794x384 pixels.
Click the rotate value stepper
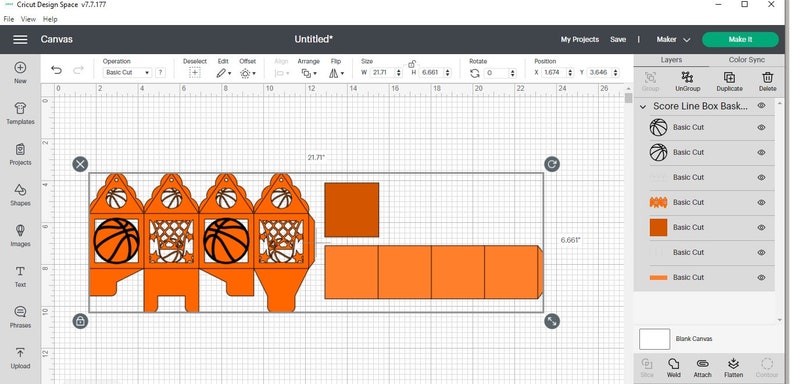(x=512, y=73)
